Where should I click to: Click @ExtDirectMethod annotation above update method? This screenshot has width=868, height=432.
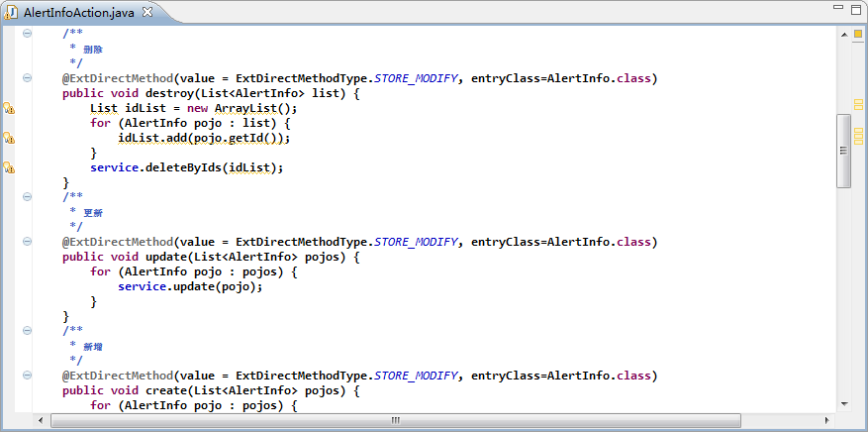coord(118,242)
